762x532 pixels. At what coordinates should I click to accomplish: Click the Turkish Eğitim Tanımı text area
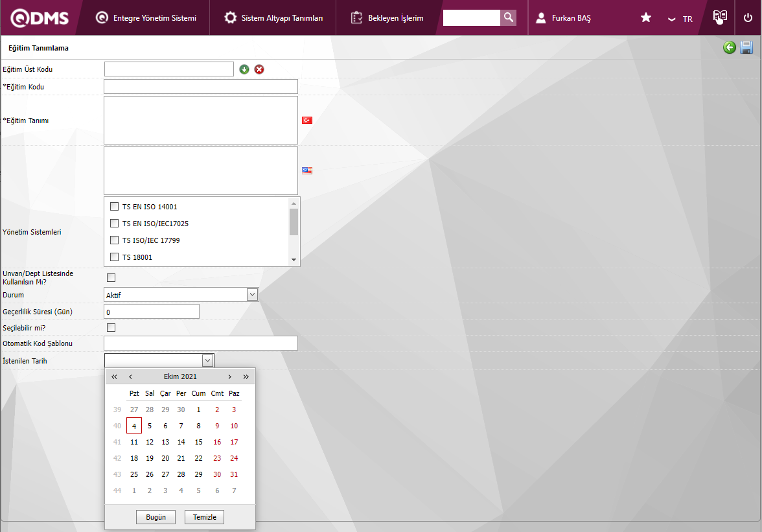click(201, 120)
